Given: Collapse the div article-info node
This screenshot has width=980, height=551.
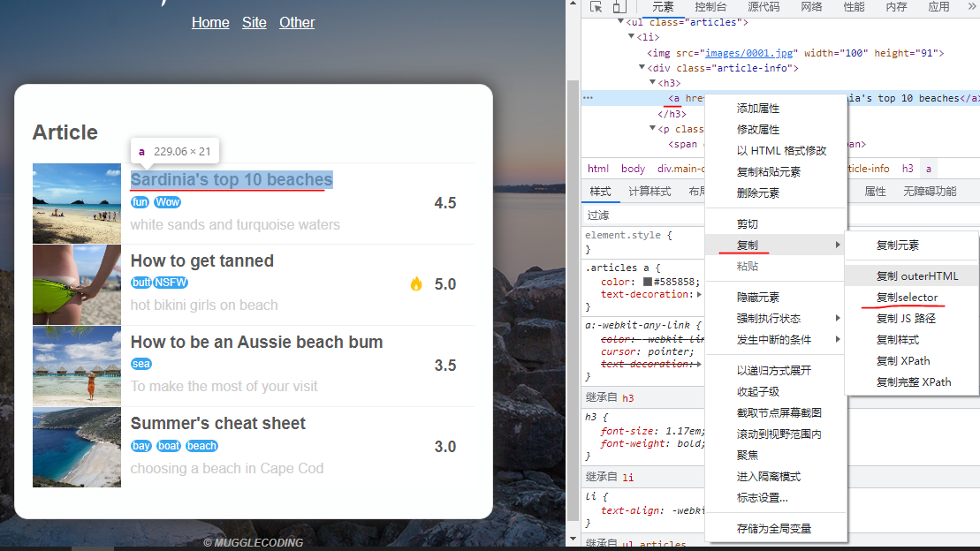Looking at the screenshot, I should (x=642, y=67).
